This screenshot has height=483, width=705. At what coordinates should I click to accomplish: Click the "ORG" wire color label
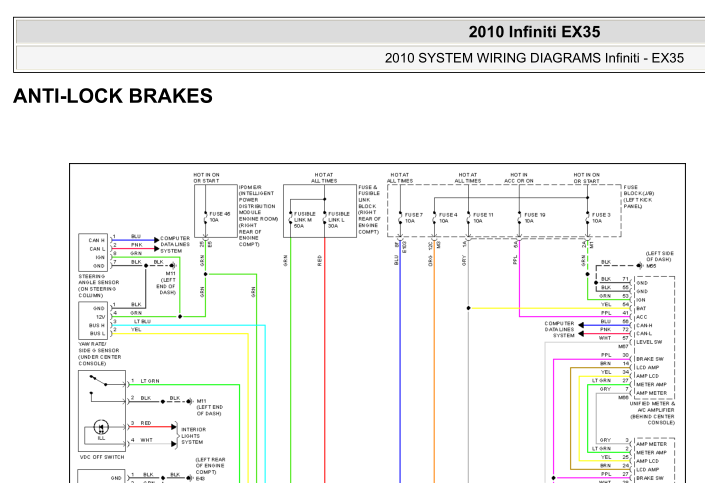coord(430,261)
